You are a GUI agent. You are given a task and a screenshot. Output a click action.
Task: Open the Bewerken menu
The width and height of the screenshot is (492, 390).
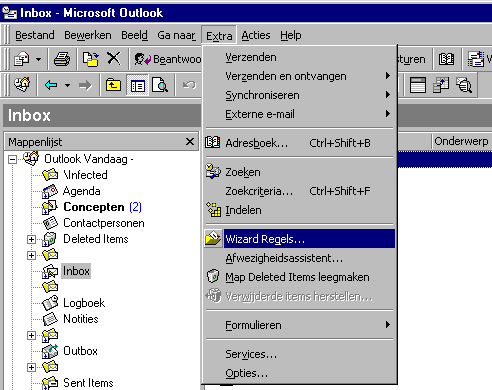88,35
